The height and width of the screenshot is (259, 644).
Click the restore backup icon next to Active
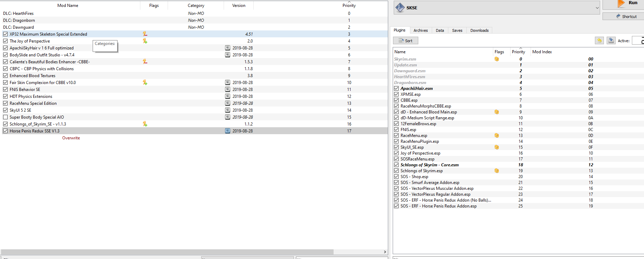(599, 40)
